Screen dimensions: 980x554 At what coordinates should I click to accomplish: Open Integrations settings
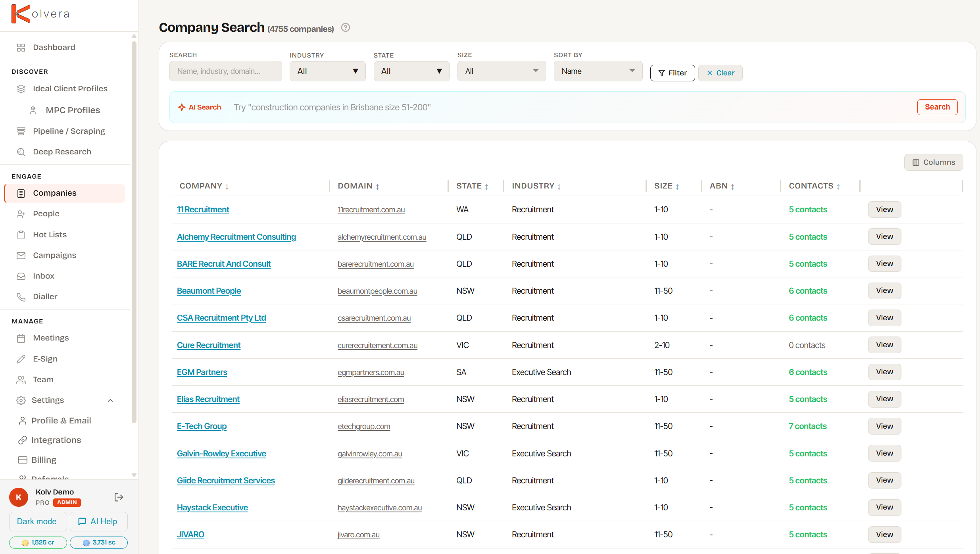[56, 440]
